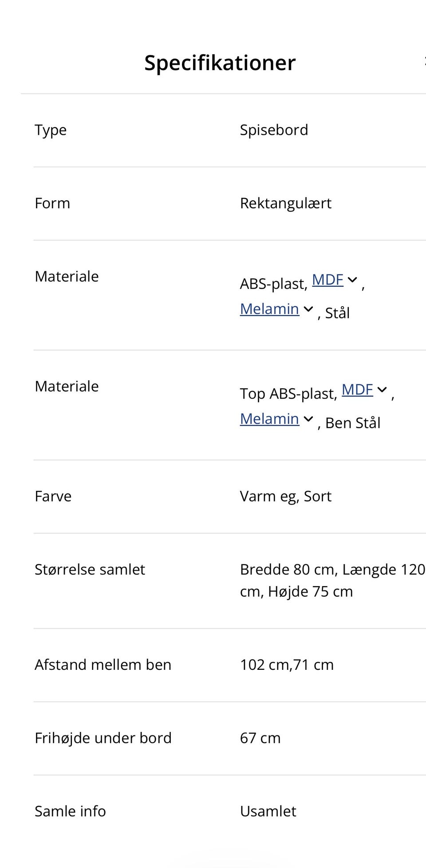Click the '102 cm,71 cm' value
The height and width of the screenshot is (868, 426).
[x=287, y=665]
